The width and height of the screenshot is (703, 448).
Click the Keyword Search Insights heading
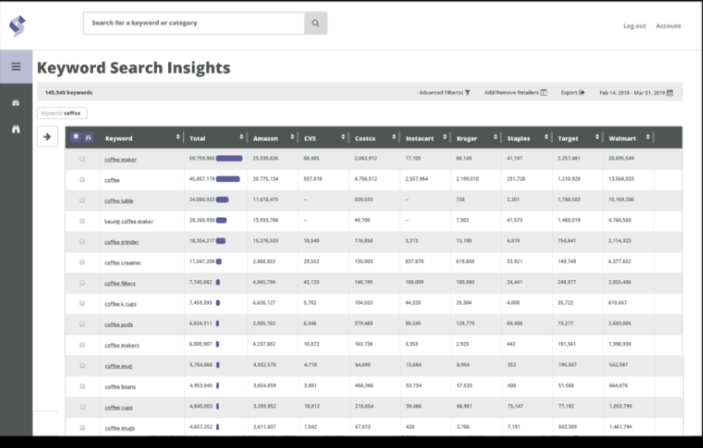point(134,68)
